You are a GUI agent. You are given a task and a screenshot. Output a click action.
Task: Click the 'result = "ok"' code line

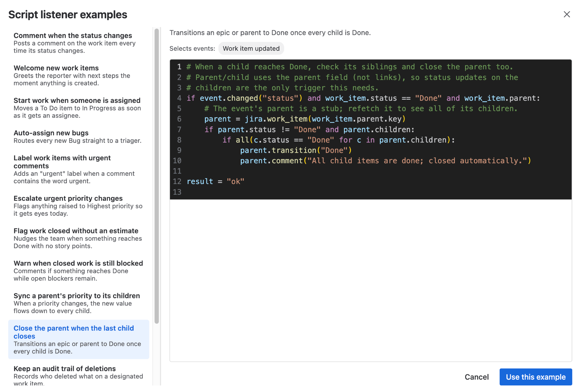point(215,182)
